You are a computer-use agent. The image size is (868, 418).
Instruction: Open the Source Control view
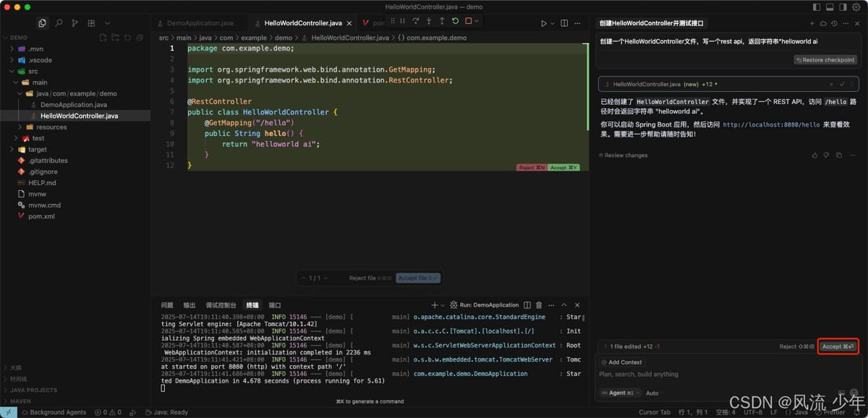(x=75, y=23)
